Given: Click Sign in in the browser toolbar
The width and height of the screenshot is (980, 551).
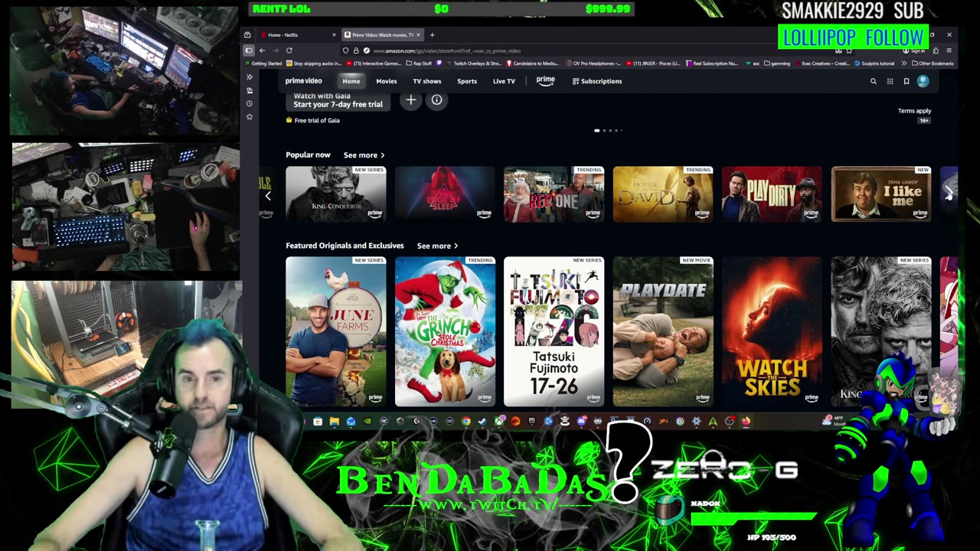Looking at the screenshot, I should point(915,51).
